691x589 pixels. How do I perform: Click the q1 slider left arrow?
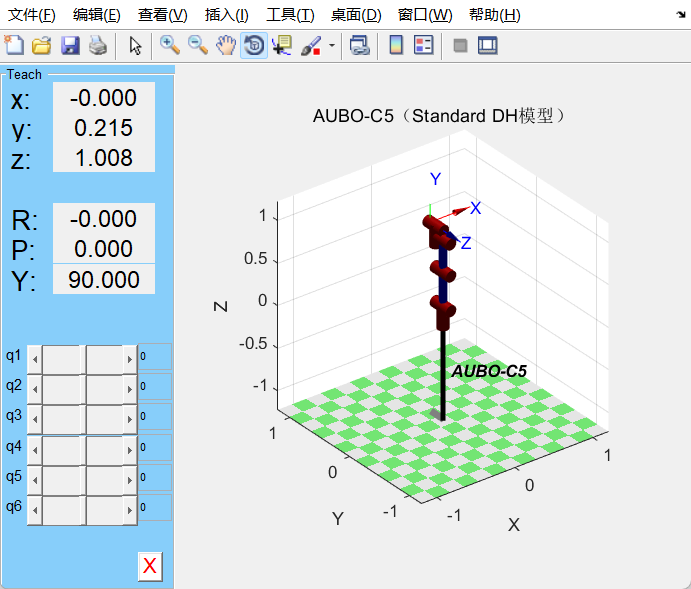[35, 359]
